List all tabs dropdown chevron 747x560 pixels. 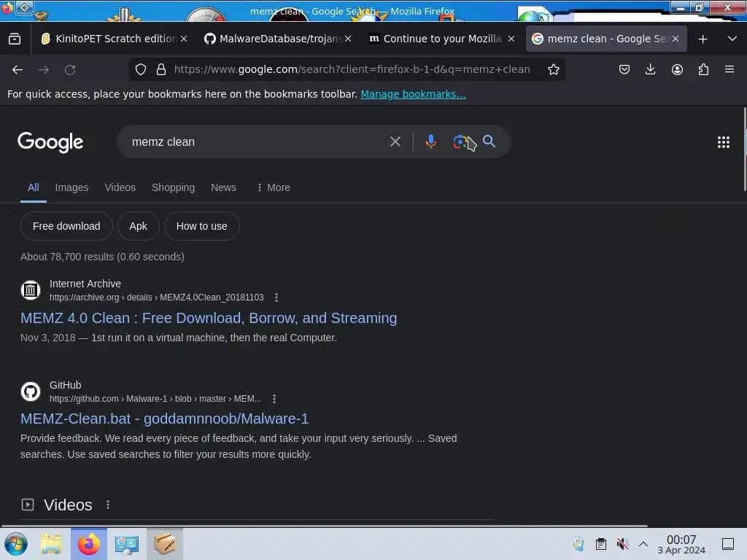(732, 39)
